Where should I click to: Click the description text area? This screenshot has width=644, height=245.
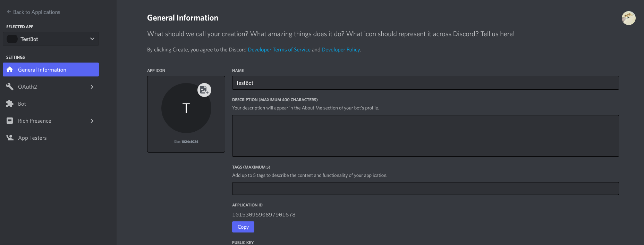425,136
